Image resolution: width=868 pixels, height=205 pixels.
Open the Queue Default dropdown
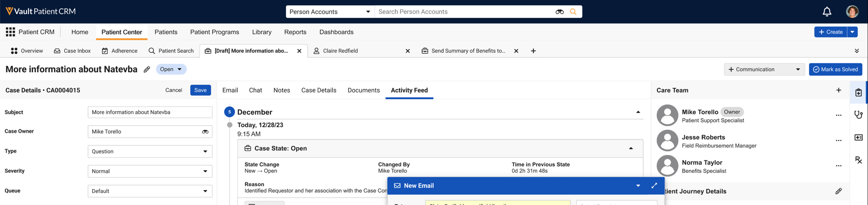pyautogui.click(x=150, y=191)
